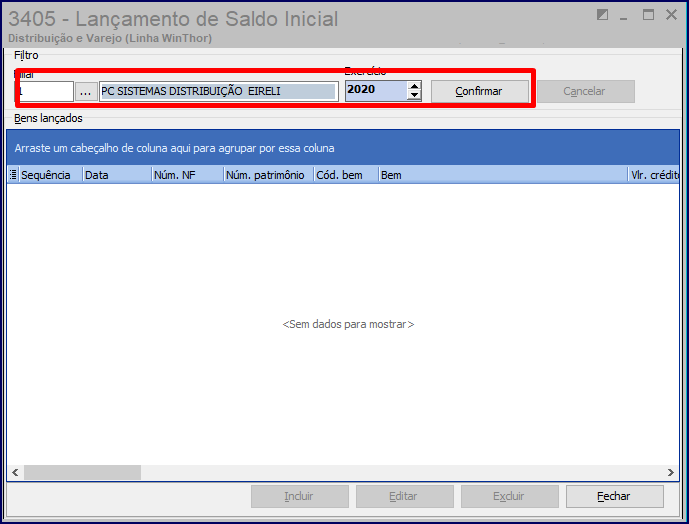This screenshot has height=524, width=689.
Task: Sort by the Núm. patrimônio column header
Action: click(268, 175)
